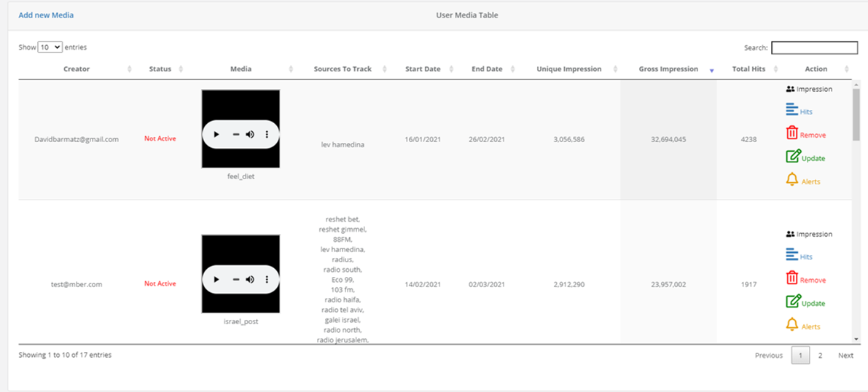868x392 pixels.
Task: Open Impression report for israel_post row
Action: [x=809, y=234]
